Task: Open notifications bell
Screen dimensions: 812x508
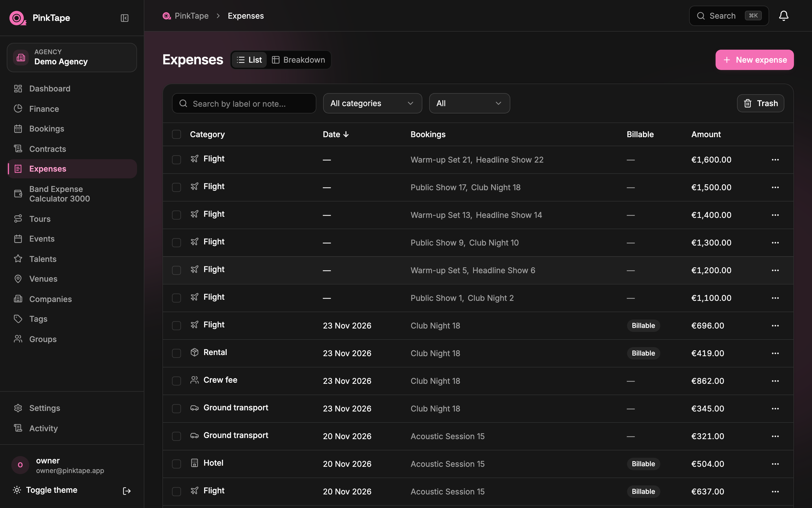Action: click(784, 16)
